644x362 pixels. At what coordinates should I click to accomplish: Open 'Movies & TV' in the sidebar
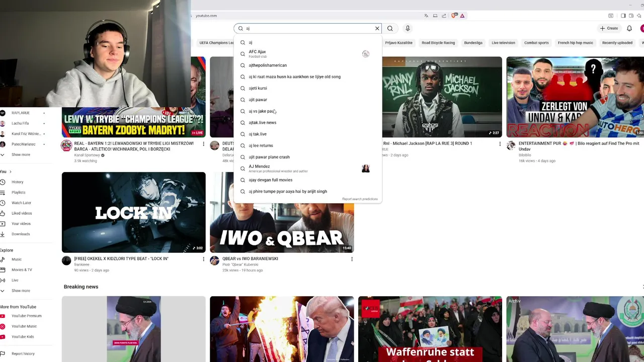pos(22,270)
